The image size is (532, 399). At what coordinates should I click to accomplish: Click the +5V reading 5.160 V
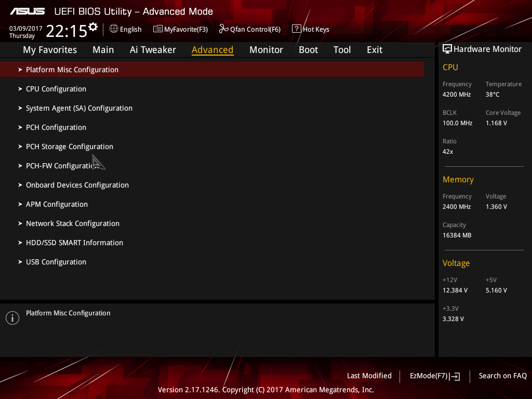click(x=496, y=290)
